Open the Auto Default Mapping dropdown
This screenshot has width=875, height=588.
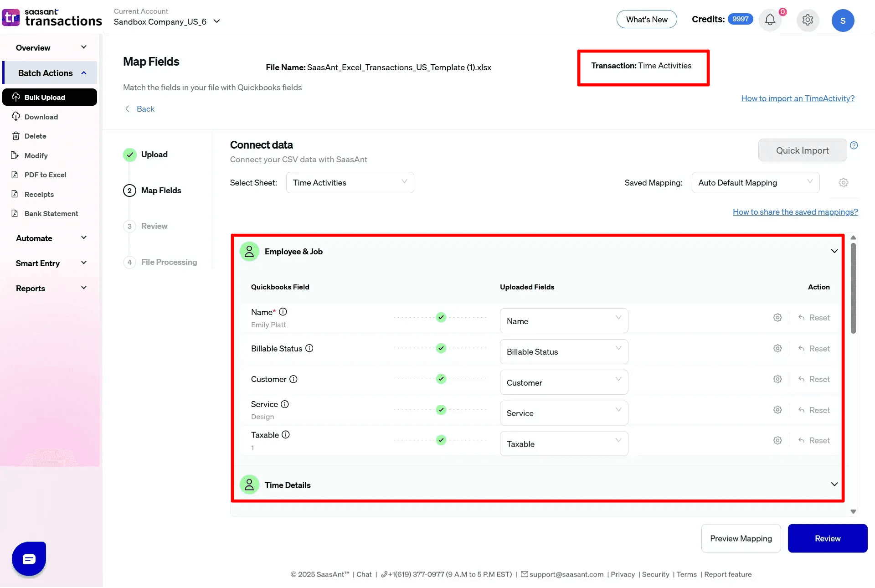(x=755, y=182)
